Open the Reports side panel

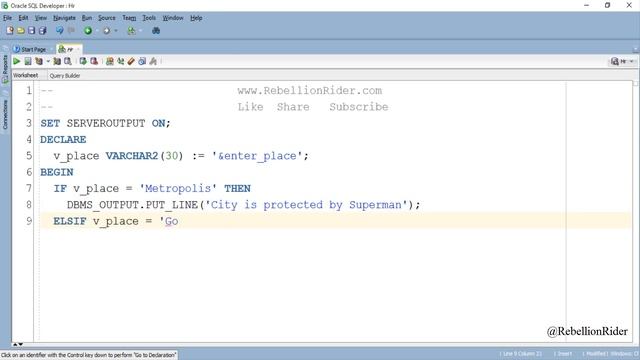[x=5, y=69]
